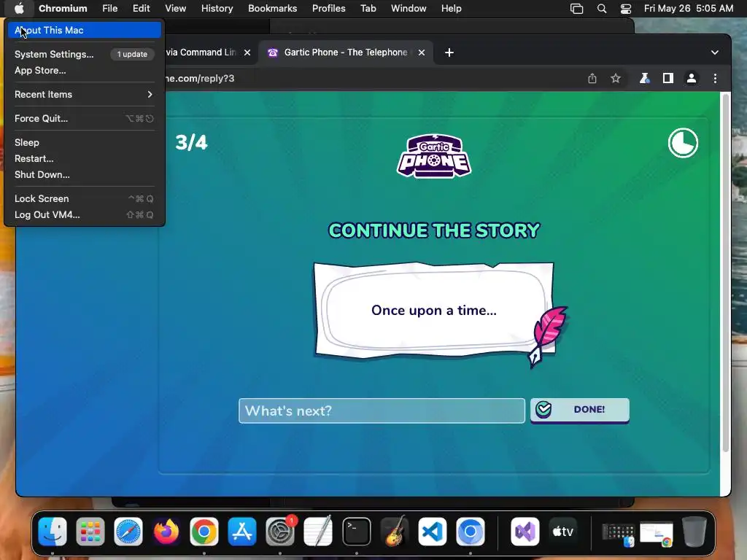Screen dimensions: 747x560
Task: Open Control Center icon
Action: pos(625,9)
